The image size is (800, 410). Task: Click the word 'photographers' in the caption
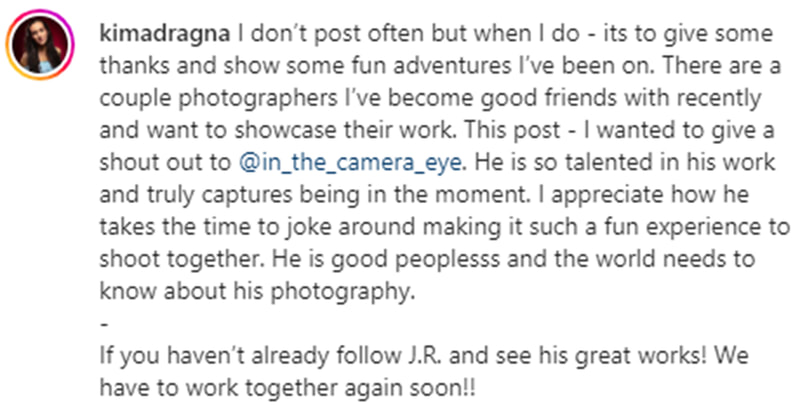pos(256,99)
